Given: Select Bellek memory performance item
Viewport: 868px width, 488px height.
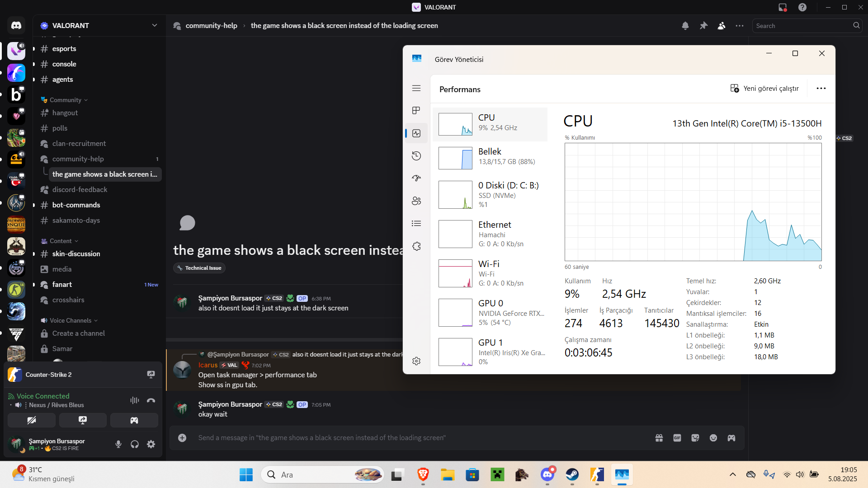Looking at the screenshot, I should click(x=490, y=157).
